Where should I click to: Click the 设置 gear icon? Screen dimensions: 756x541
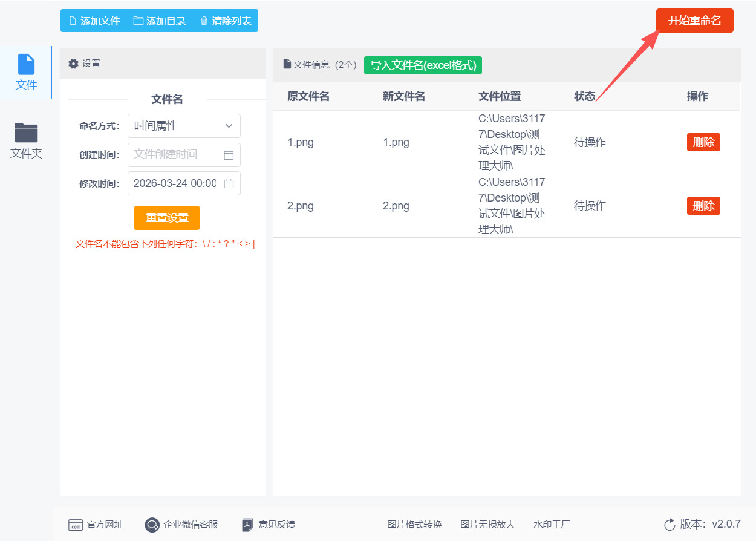(x=73, y=64)
